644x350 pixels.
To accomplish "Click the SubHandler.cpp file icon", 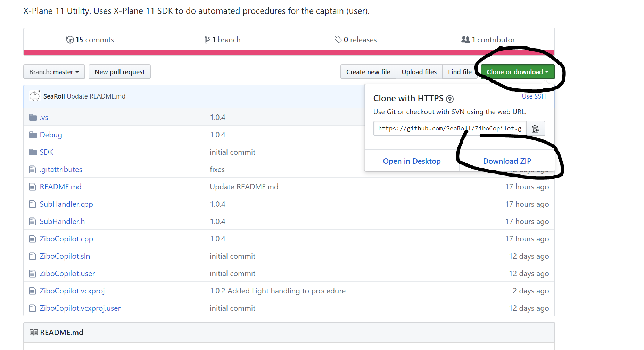I will click(x=32, y=204).
